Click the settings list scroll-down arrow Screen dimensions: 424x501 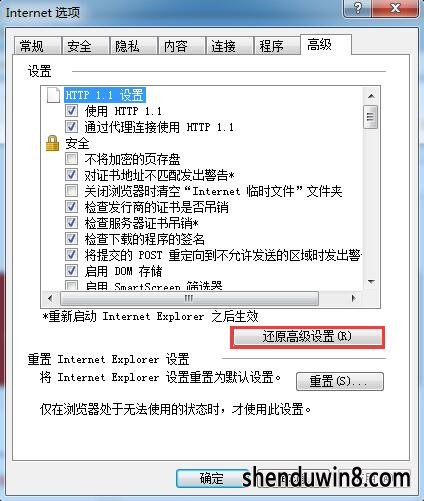pos(371,282)
